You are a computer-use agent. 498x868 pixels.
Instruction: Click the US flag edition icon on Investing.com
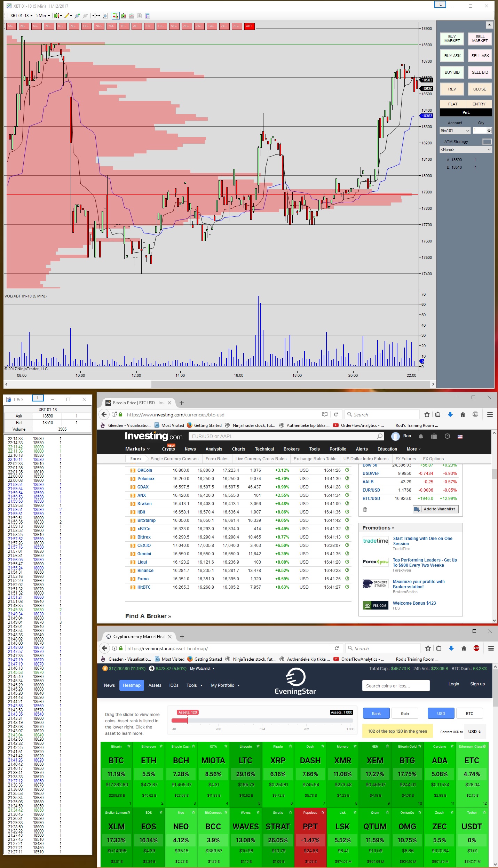pos(460,437)
